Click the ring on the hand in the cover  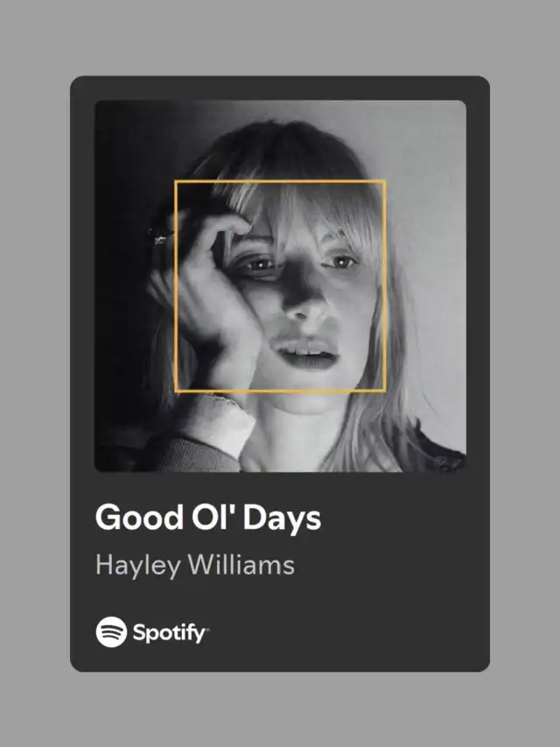[x=159, y=236]
